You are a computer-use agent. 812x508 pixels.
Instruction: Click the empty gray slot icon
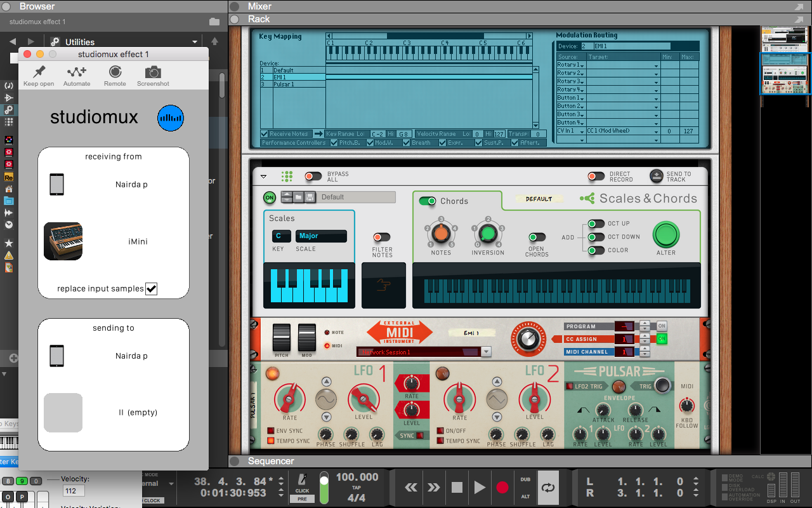click(x=63, y=413)
